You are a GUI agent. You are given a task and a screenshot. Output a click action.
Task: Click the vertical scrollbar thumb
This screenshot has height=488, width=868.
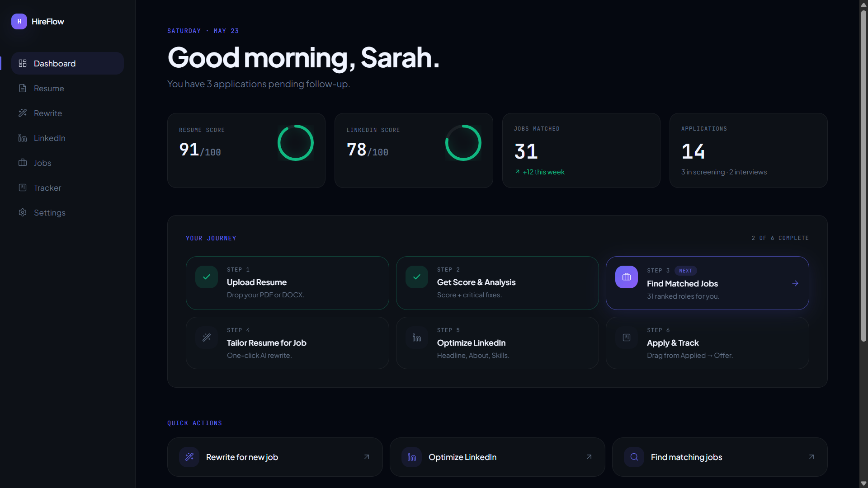tap(863, 175)
